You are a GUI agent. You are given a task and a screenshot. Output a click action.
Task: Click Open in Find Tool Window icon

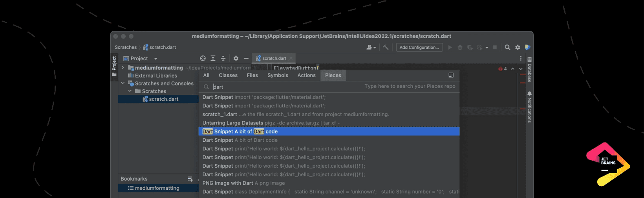pos(451,75)
